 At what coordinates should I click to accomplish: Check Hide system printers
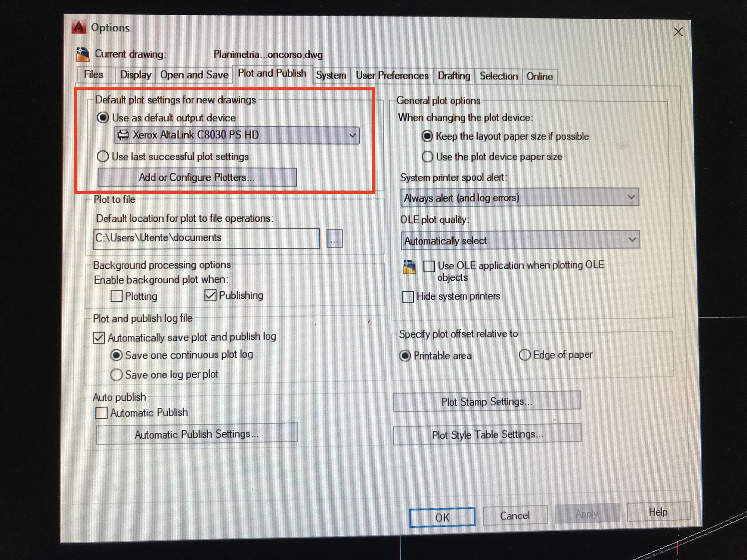click(408, 297)
